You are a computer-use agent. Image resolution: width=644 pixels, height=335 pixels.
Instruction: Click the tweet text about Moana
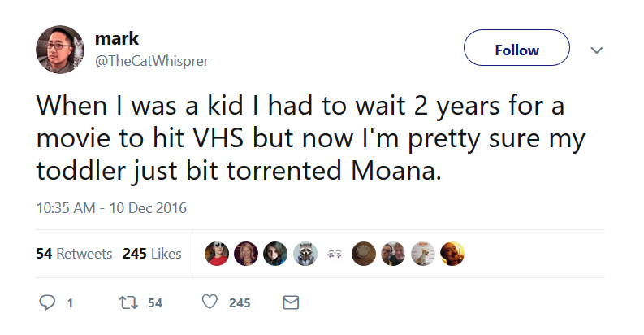click(x=310, y=137)
